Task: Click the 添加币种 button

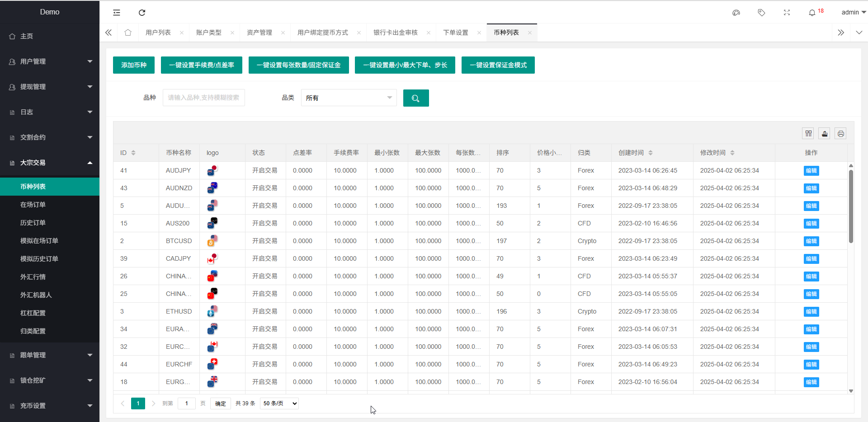Action: point(133,65)
